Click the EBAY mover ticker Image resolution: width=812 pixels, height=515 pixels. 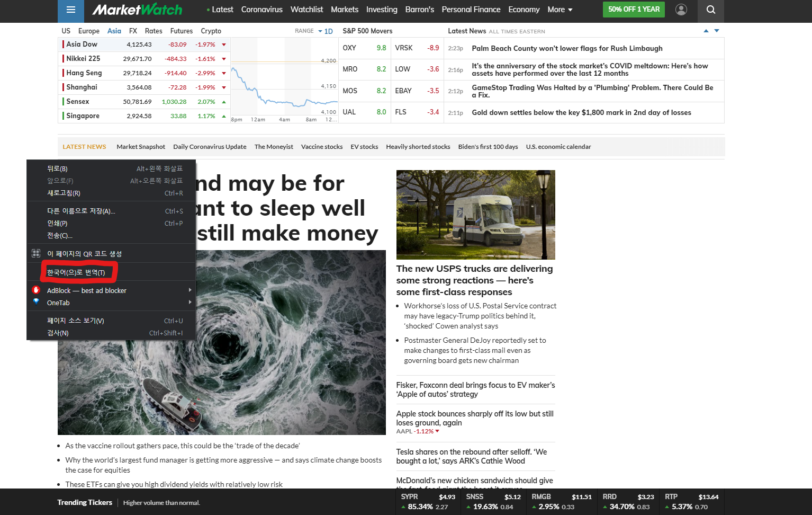(x=403, y=91)
